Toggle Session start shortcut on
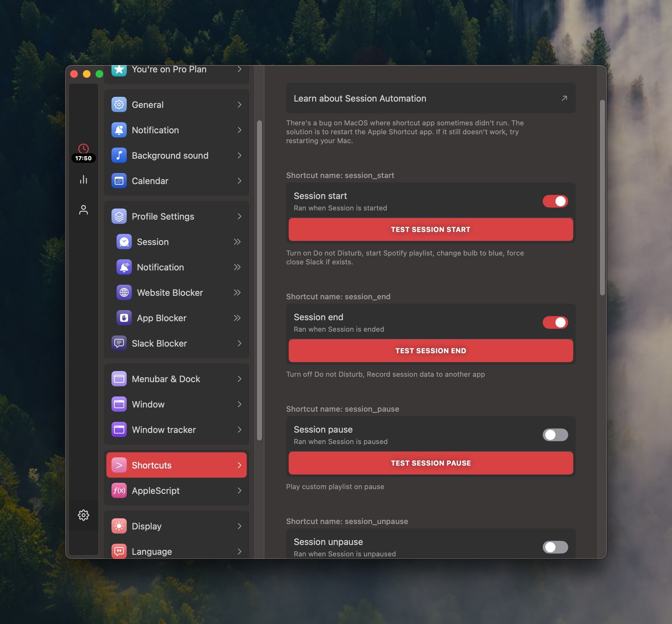672x624 pixels. (554, 201)
